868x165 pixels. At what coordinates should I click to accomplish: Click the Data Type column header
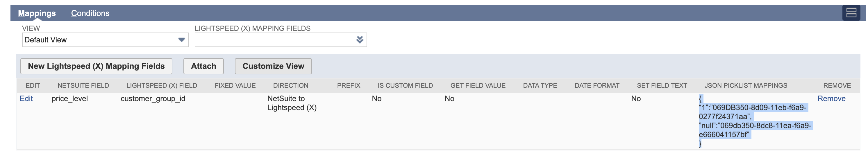pos(540,85)
